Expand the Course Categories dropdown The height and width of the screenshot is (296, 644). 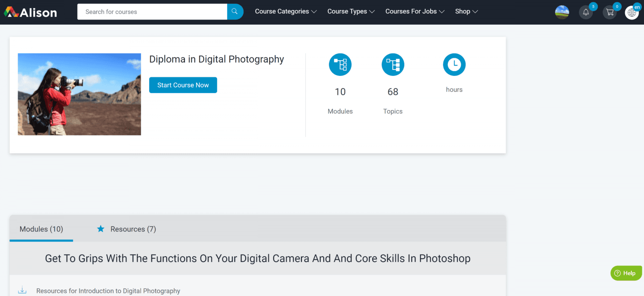286,12
